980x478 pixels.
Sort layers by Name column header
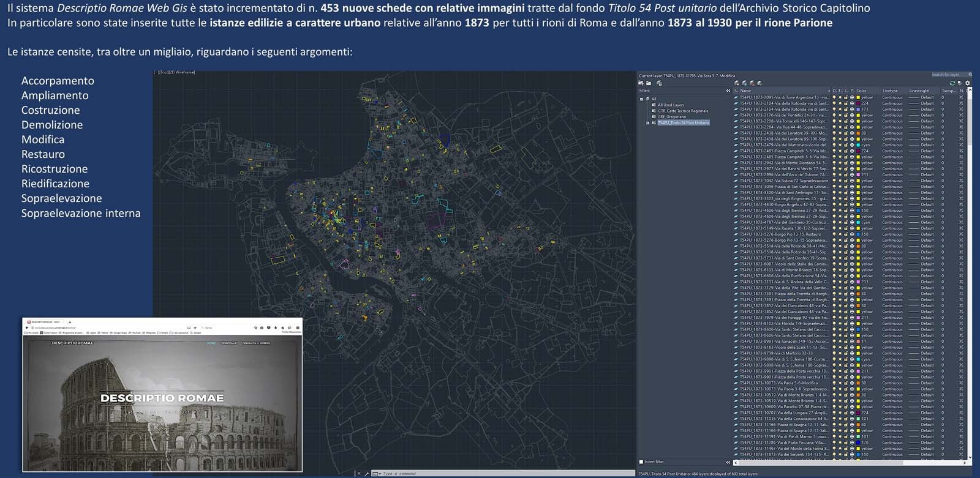pyautogui.click(x=745, y=91)
